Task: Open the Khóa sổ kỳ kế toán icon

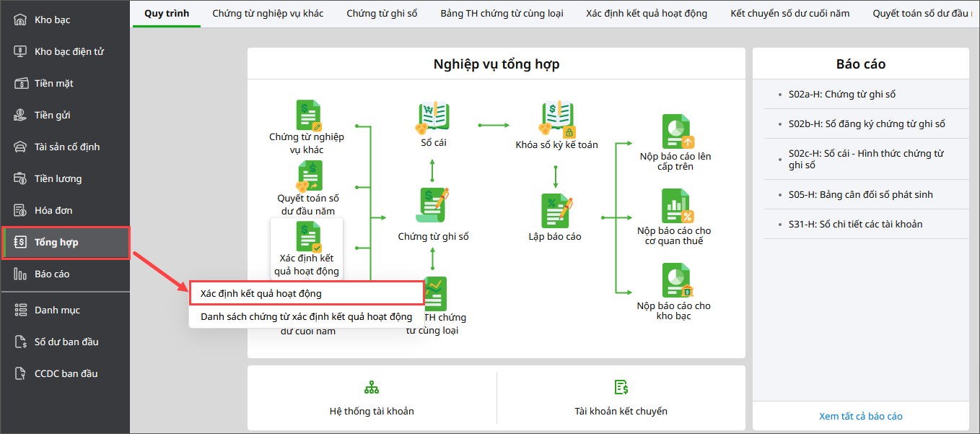Action: point(557,120)
